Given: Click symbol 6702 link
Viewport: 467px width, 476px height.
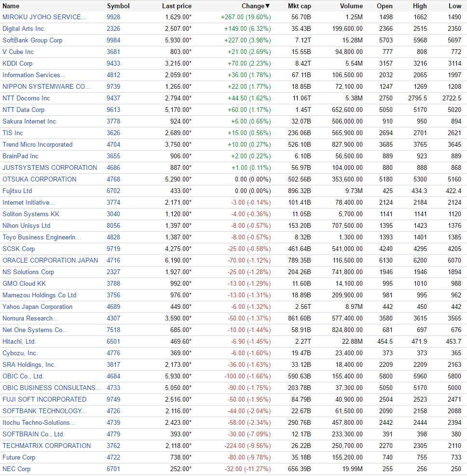Looking at the screenshot, I should (x=113, y=191).
